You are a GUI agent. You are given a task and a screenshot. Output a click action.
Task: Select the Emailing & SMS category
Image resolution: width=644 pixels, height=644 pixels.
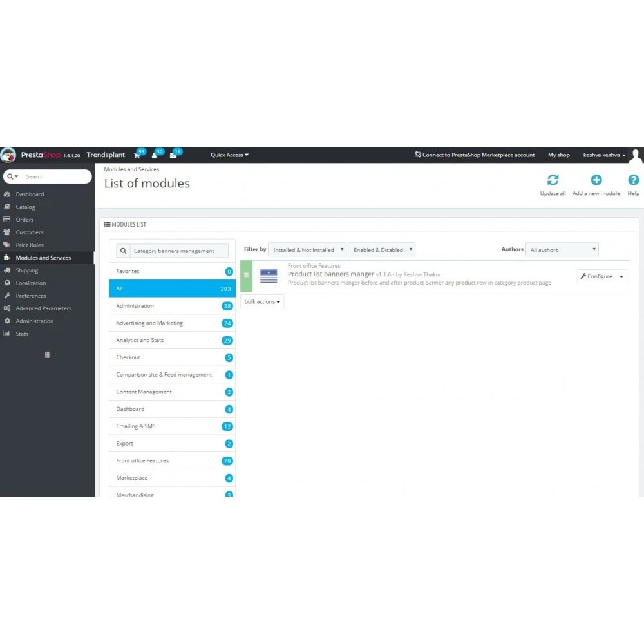[x=172, y=426]
